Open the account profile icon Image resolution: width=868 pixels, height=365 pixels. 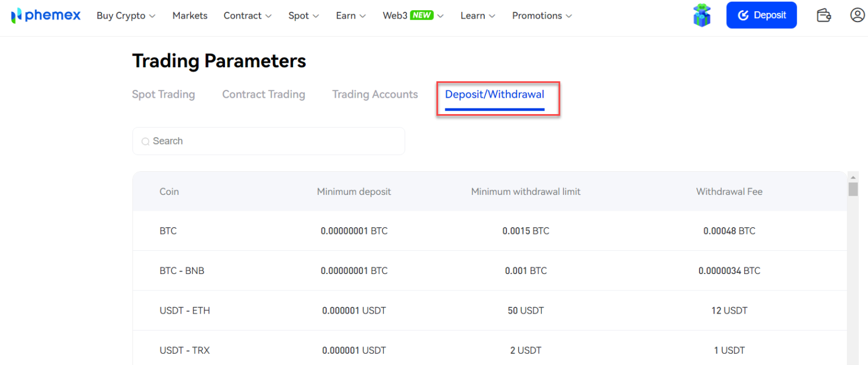(x=857, y=15)
